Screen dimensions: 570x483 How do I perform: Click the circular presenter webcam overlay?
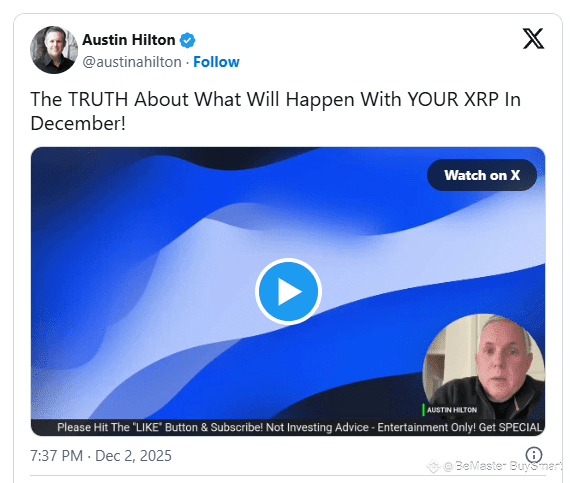484,367
